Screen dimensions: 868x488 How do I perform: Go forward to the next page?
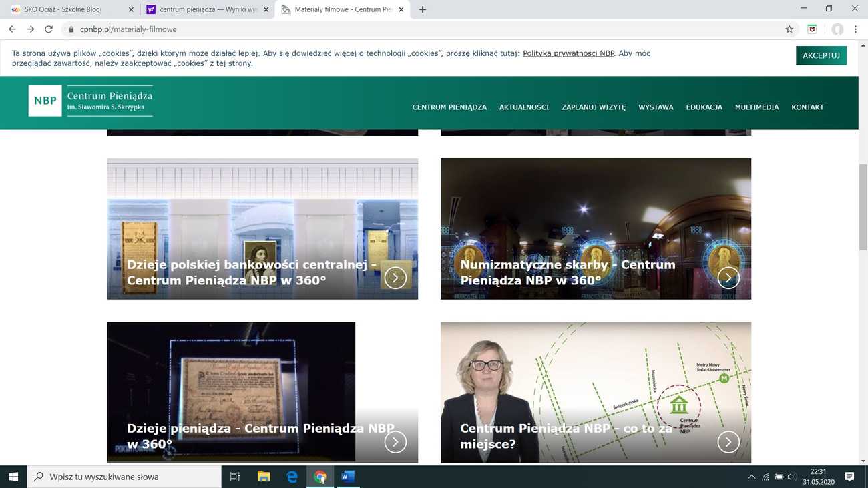coord(30,29)
